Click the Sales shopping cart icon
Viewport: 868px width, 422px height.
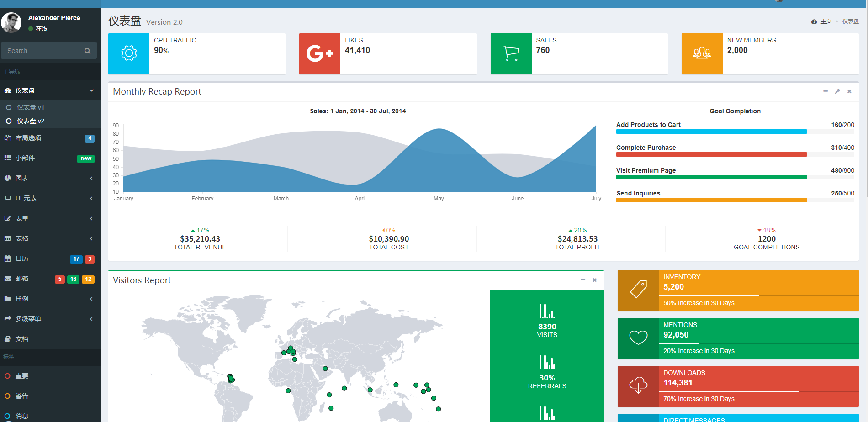(511, 53)
